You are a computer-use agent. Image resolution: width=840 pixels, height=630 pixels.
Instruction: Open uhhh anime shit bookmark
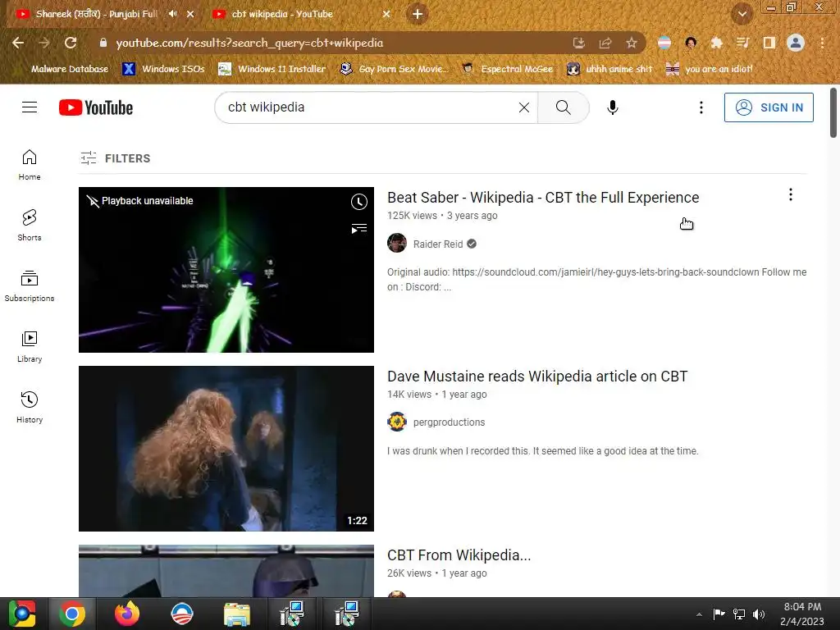pos(609,69)
